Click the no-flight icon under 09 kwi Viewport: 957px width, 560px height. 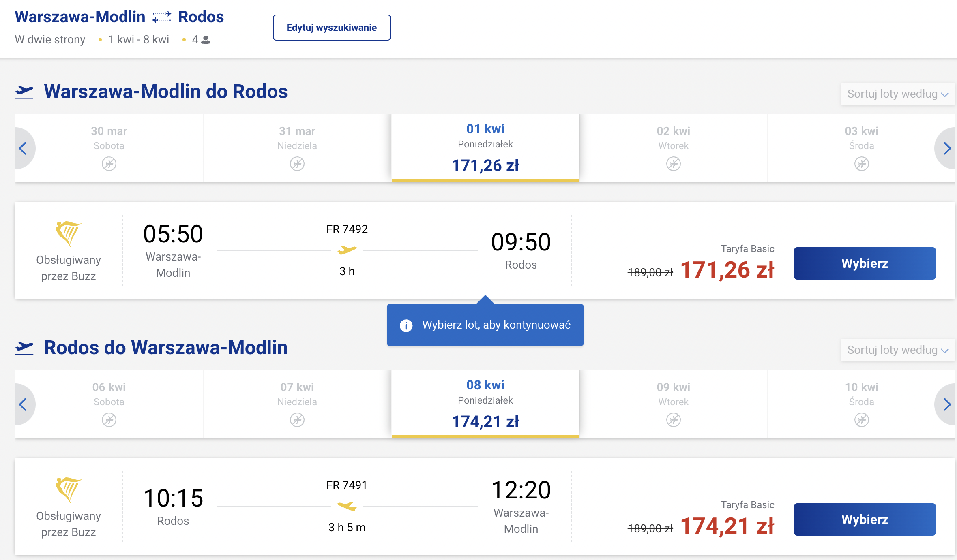[x=674, y=420]
